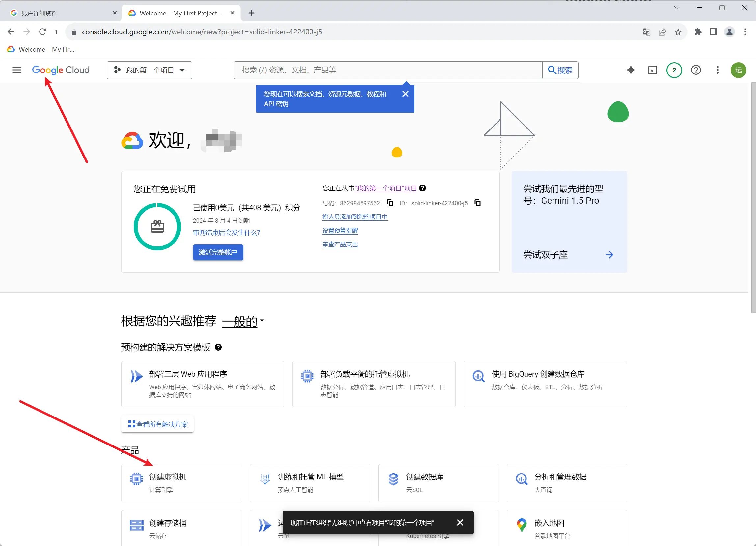The width and height of the screenshot is (756, 546).
Task: Open Chrome profile icon
Action: coord(729,32)
